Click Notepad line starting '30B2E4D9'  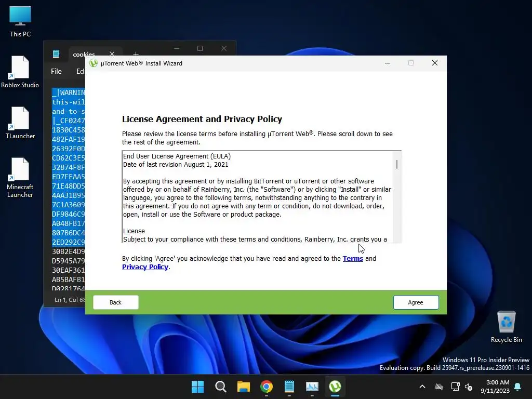tap(69, 251)
